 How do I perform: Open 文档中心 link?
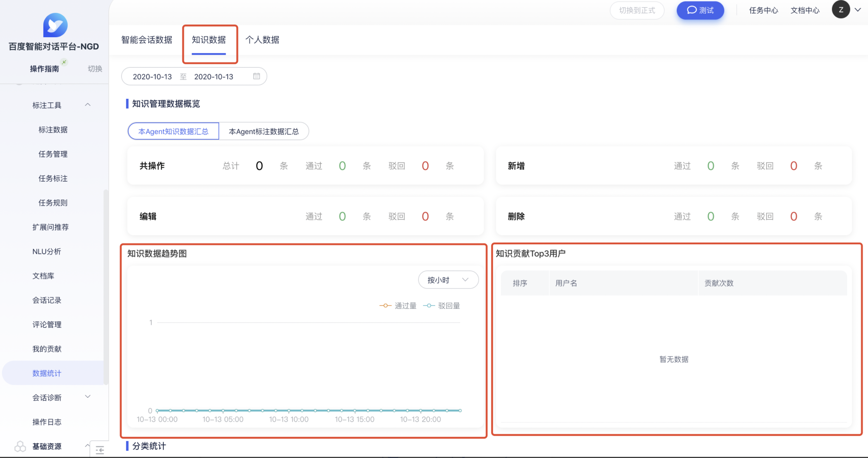[x=805, y=10]
